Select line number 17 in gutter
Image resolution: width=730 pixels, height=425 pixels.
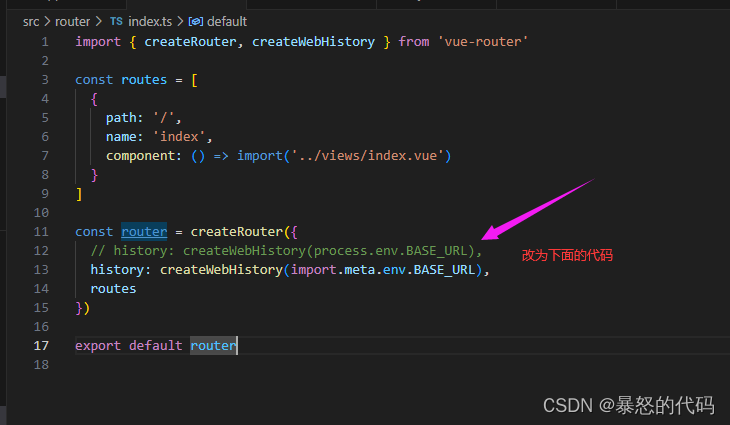coord(41,345)
